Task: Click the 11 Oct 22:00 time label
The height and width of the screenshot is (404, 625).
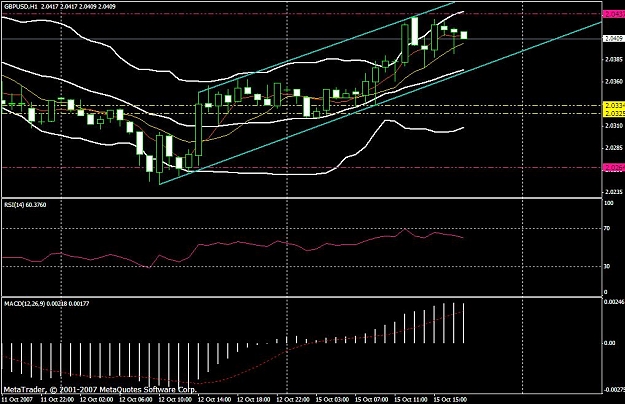Action: tap(57, 399)
